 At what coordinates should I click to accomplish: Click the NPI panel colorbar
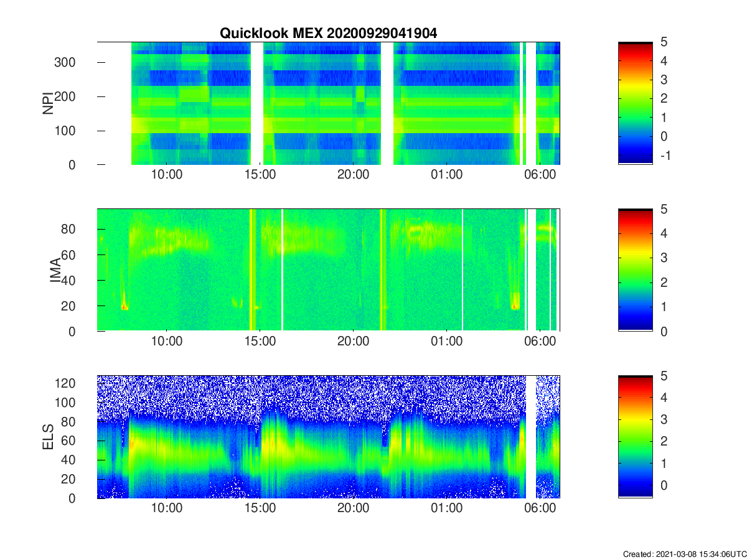[635, 103]
